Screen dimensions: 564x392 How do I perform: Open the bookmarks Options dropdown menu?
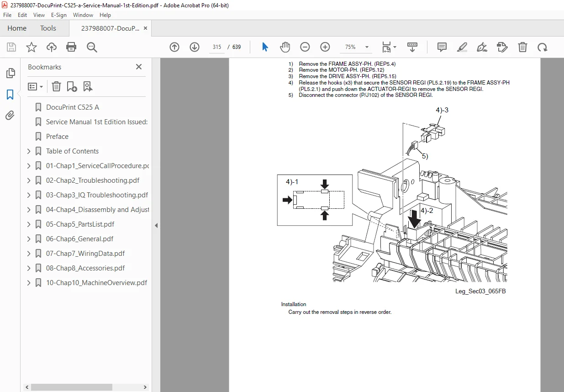click(x=36, y=86)
